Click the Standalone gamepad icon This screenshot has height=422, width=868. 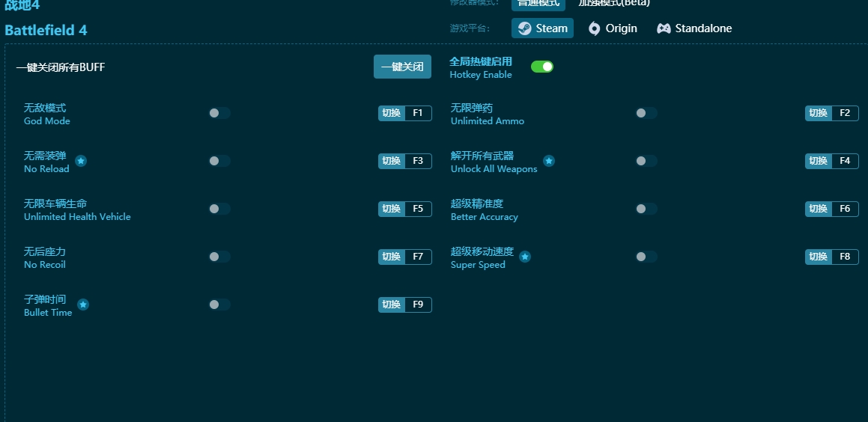[664, 28]
